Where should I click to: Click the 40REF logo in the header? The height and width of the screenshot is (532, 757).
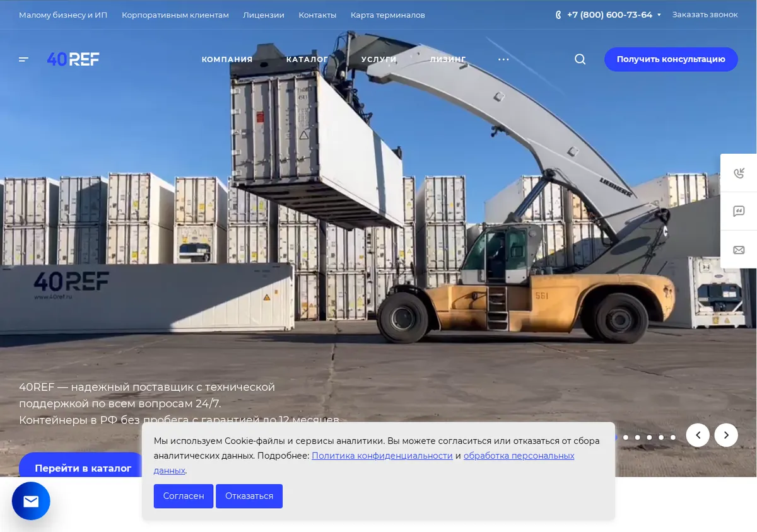(x=73, y=59)
